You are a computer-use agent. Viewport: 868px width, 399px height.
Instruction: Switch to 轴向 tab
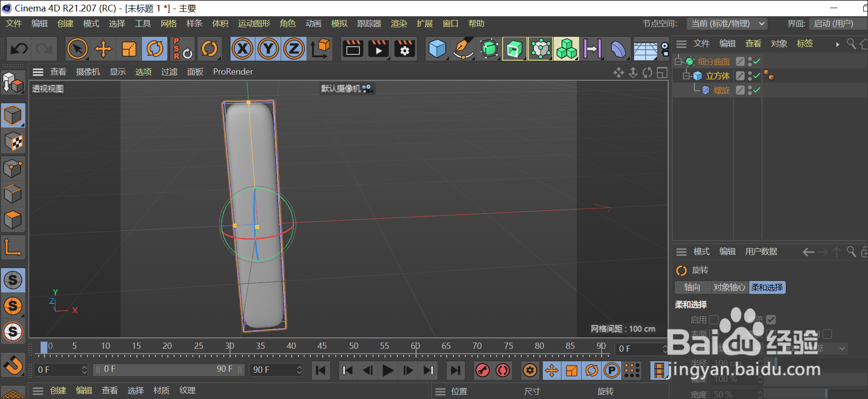tap(692, 287)
